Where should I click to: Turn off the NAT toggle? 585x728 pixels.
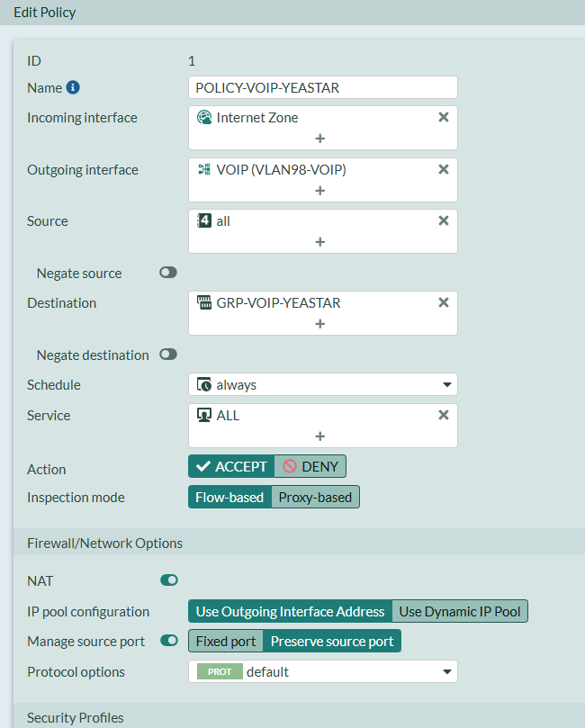168,580
